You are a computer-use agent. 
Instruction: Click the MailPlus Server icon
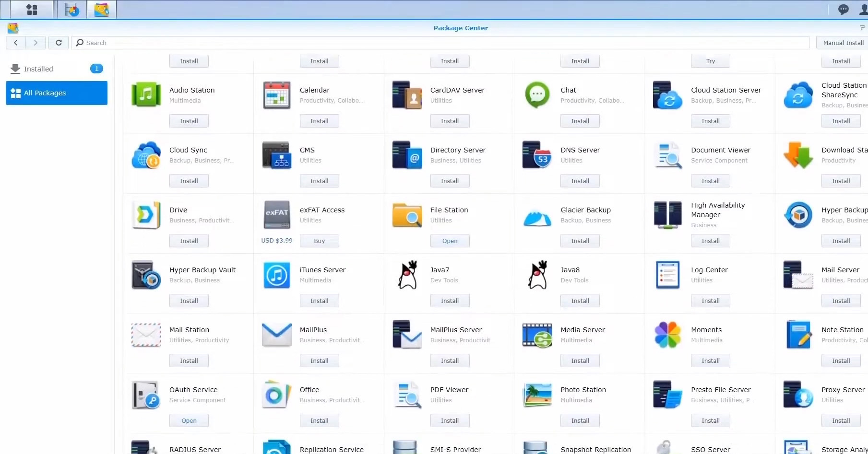point(407,334)
